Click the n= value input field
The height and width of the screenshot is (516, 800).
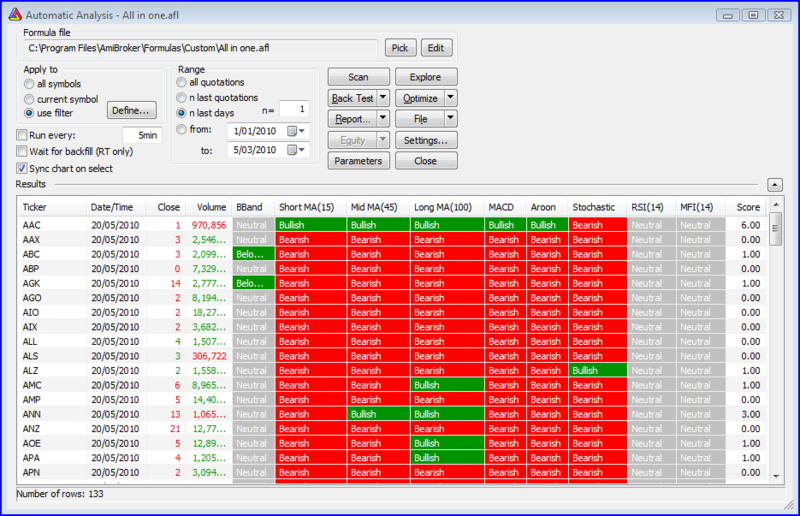pos(294,109)
